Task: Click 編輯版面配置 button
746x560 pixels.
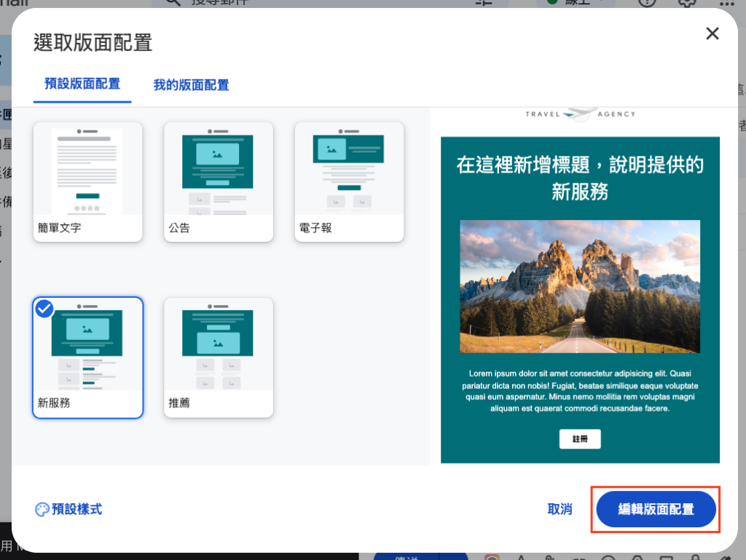Action: click(656, 509)
